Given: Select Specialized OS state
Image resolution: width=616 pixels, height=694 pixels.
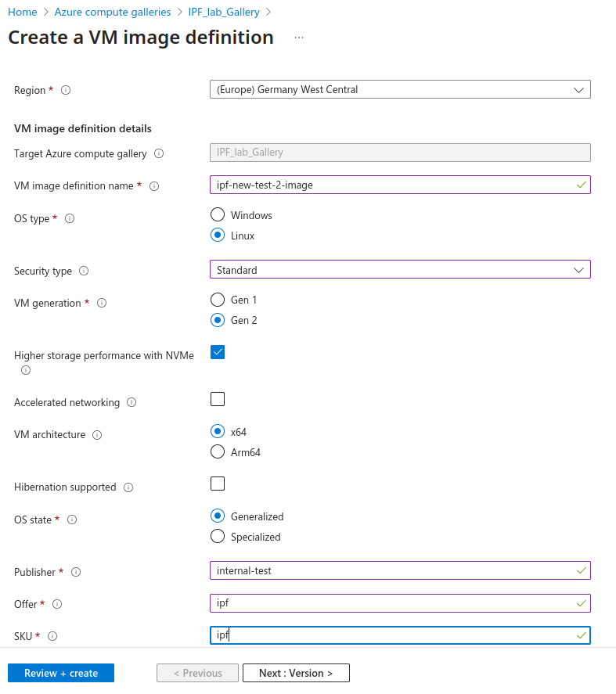Looking at the screenshot, I should 218,536.
